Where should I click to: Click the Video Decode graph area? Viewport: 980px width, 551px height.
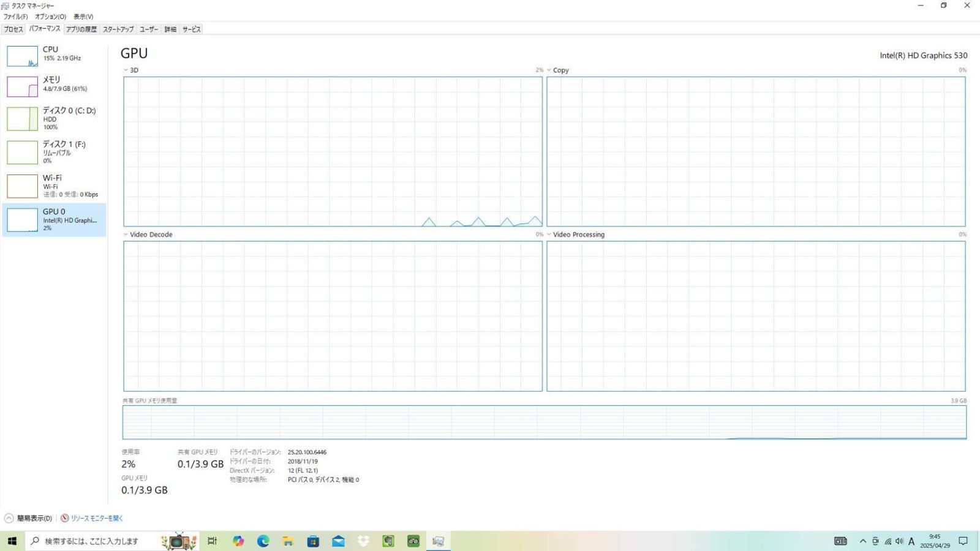[x=333, y=316]
